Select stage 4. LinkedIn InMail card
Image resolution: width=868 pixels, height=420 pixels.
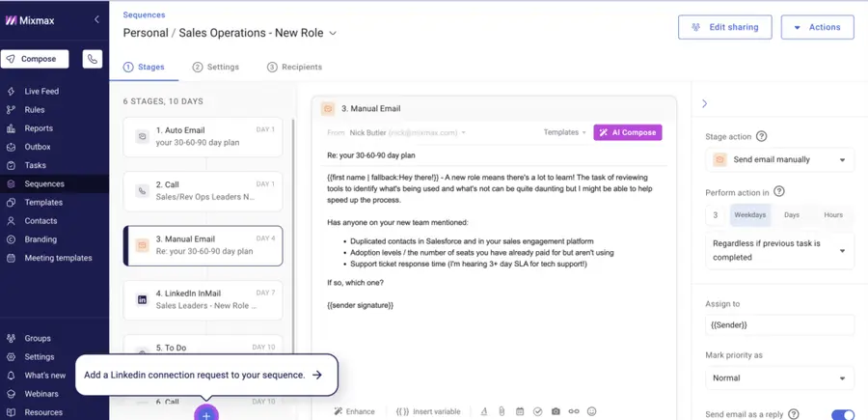coord(203,299)
